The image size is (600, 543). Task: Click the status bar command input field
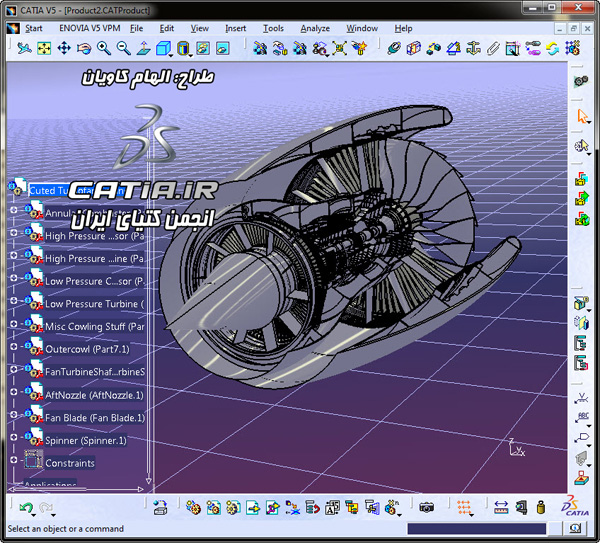(x=476, y=529)
